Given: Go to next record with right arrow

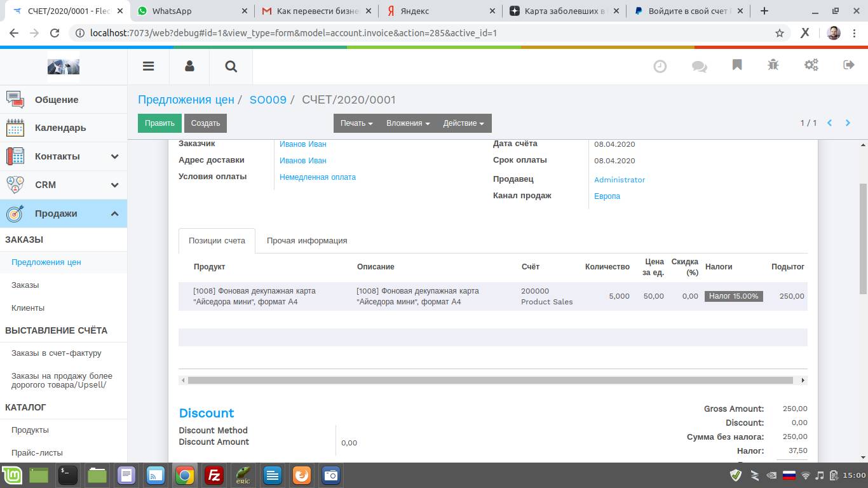Looking at the screenshot, I should coord(848,123).
